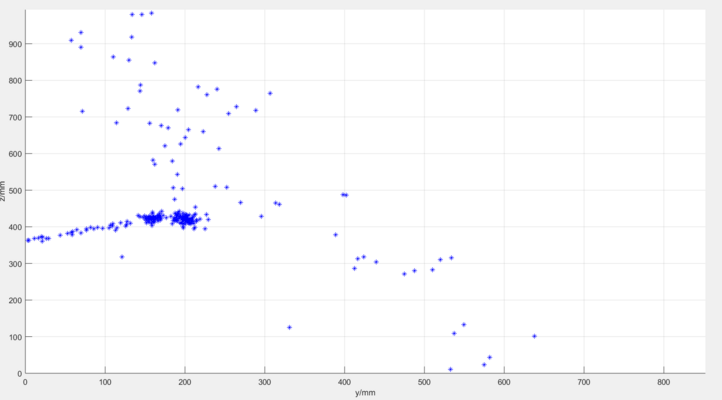Click the 600 tick label on y axis
Viewport: 722px width, 400px height.
(x=503, y=382)
